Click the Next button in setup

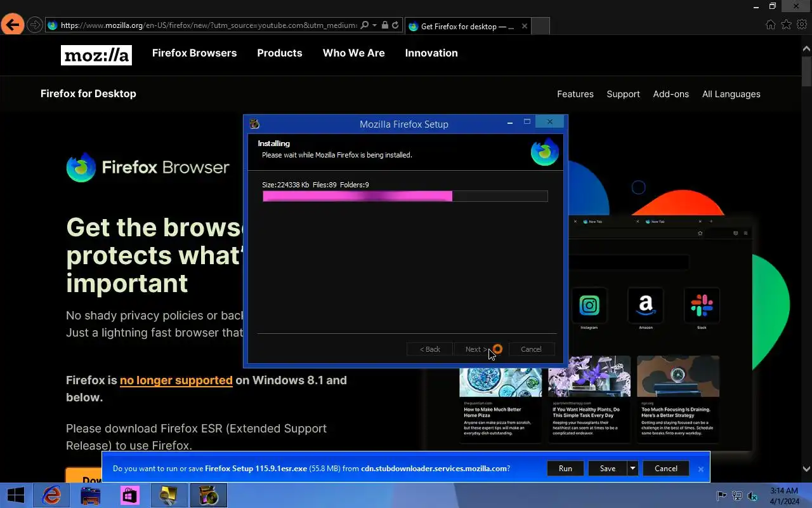coord(477,349)
